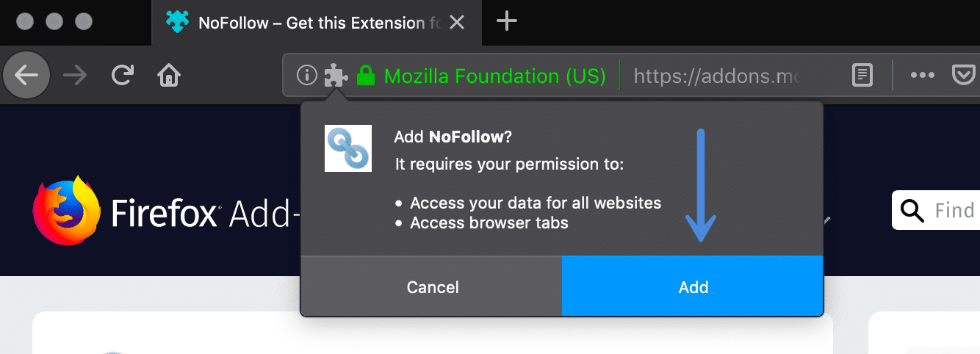The height and width of the screenshot is (354, 980).
Task: Click the Find add-ons search box
Action: tap(936, 211)
